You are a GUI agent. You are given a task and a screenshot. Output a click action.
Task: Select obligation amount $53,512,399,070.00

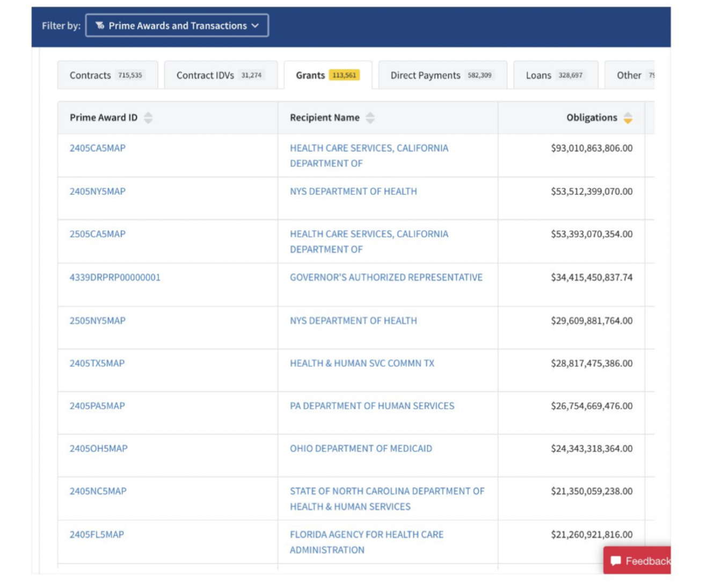tap(592, 191)
